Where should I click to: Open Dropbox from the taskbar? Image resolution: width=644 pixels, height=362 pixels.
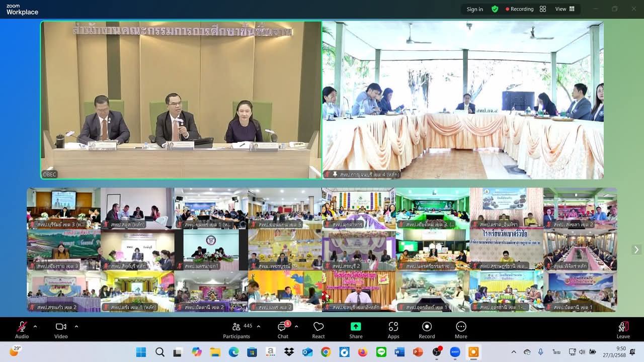tap(289, 352)
